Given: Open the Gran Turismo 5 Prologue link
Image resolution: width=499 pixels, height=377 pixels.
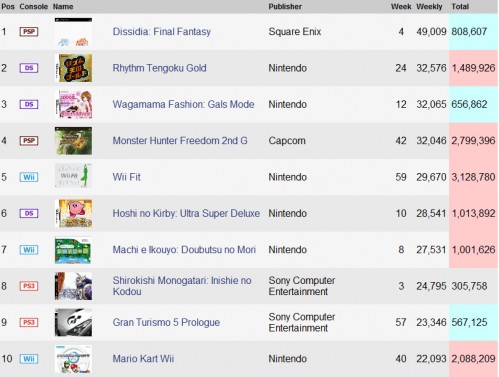Looking at the screenshot, I should [x=166, y=322].
